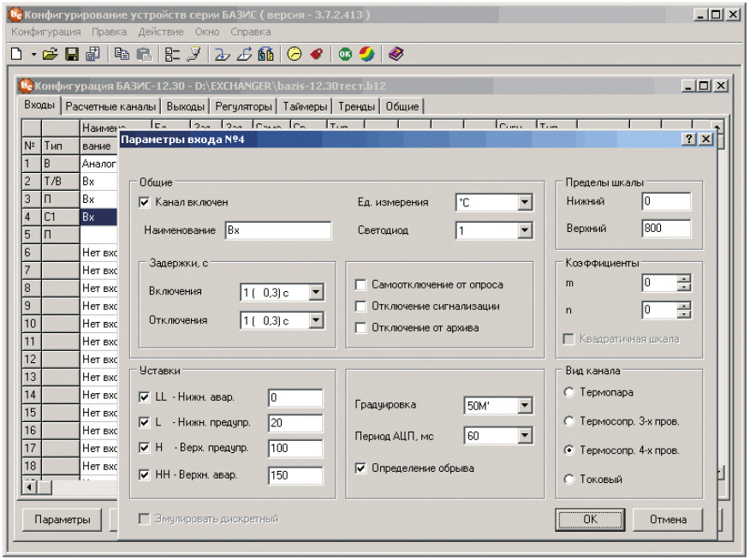Select the Токовый channel type

click(x=568, y=480)
